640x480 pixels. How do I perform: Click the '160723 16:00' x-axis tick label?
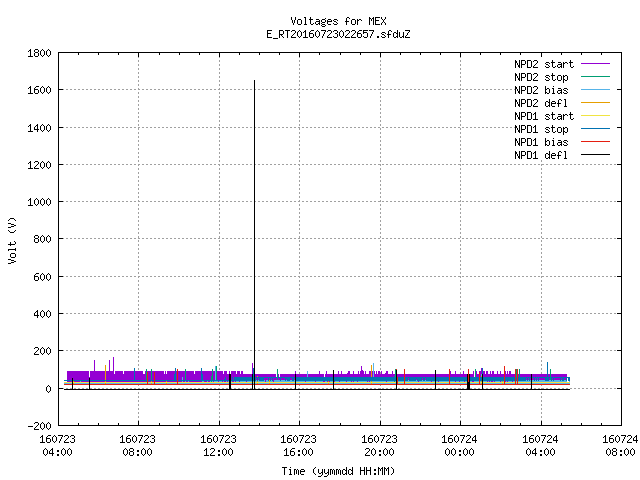pos(298,446)
